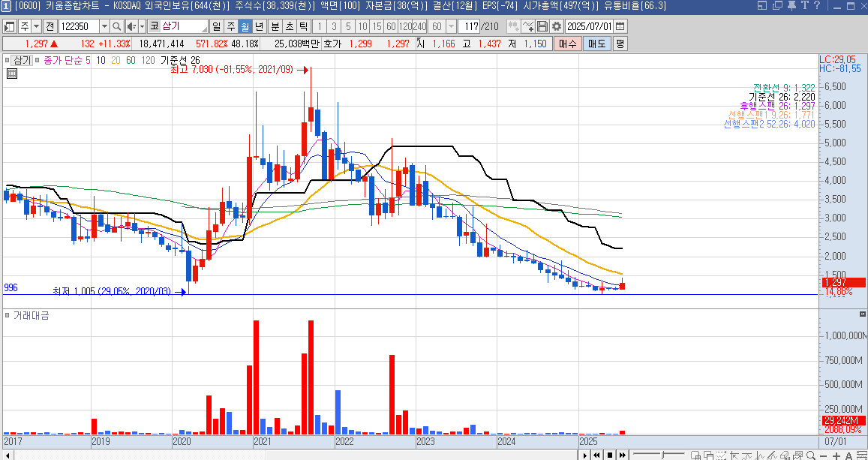Click the 1 interval preset button

click(320, 26)
